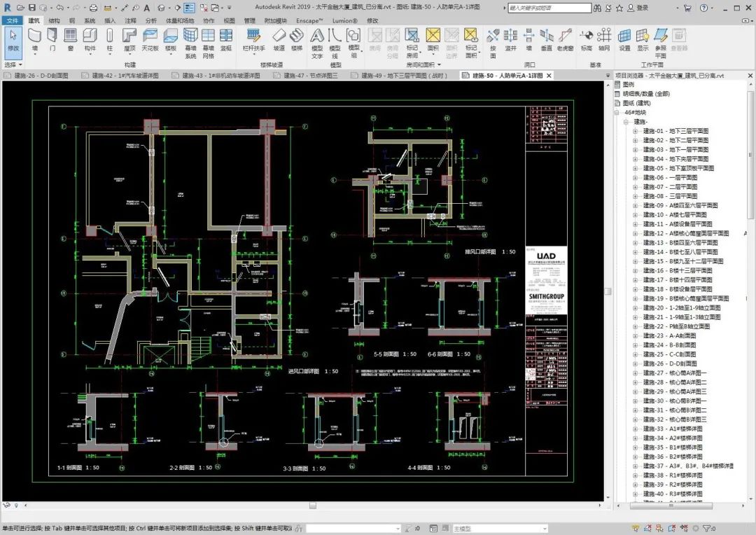Switch to the 结构 ribbon tab

pyautogui.click(x=54, y=20)
